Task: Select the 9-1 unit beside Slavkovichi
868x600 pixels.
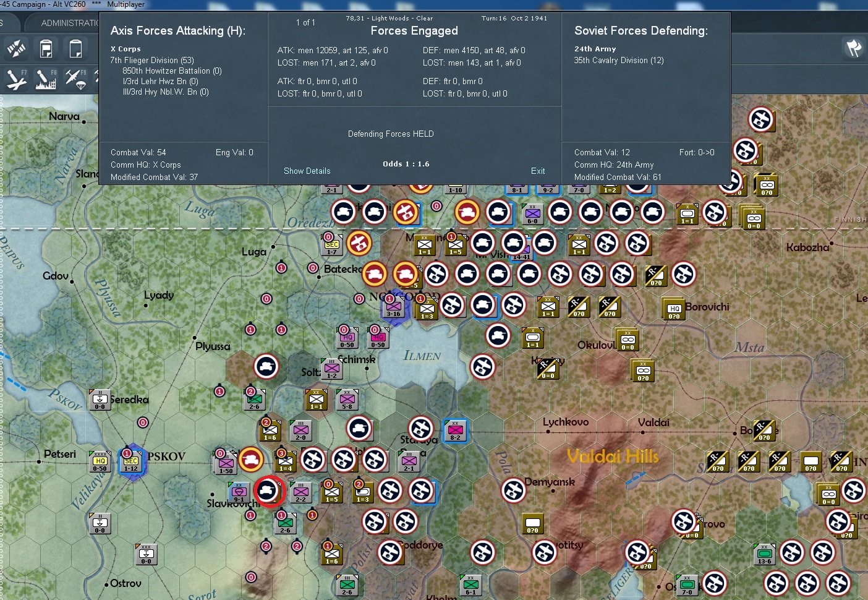Action: [x=239, y=492]
